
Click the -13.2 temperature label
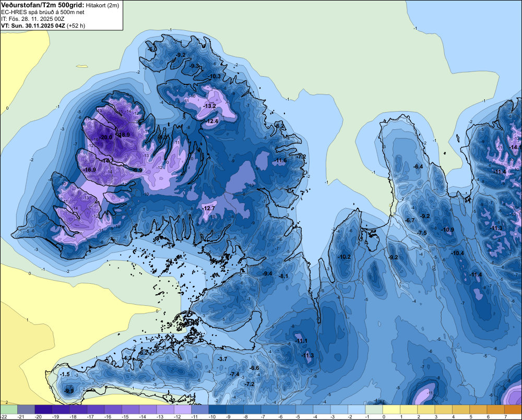click(210, 106)
